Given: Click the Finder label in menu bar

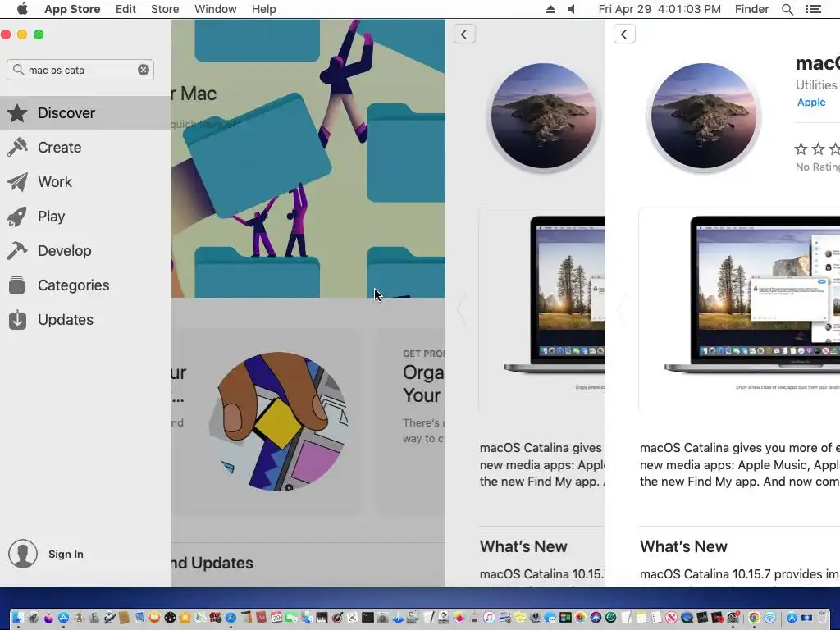Looking at the screenshot, I should (x=751, y=9).
